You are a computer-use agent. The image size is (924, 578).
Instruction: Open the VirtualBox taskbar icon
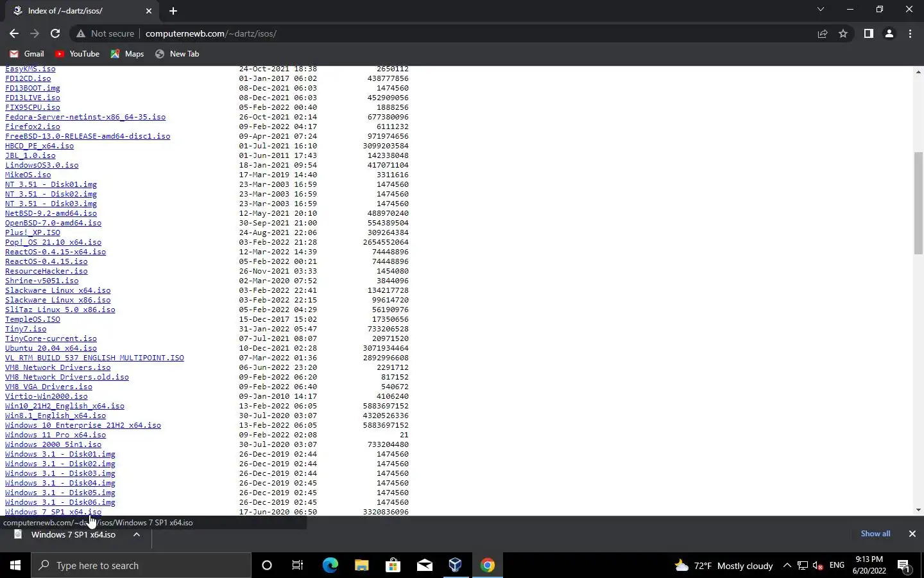tap(456, 565)
